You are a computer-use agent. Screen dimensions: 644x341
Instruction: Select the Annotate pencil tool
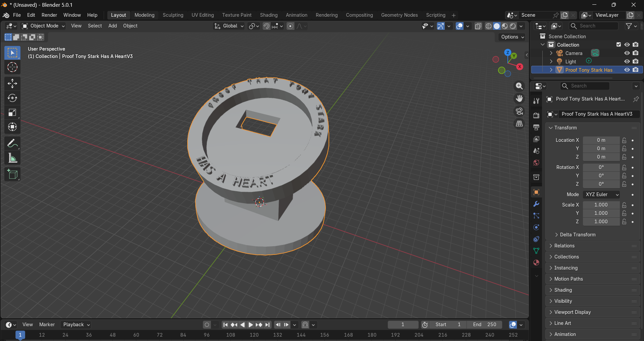tap(12, 144)
